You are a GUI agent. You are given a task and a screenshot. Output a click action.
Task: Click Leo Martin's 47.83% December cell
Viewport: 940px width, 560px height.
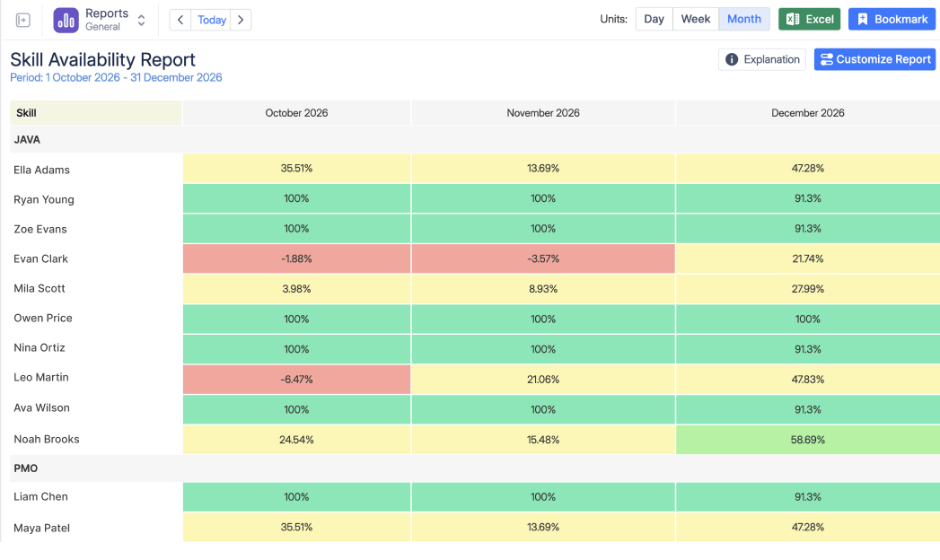807,379
